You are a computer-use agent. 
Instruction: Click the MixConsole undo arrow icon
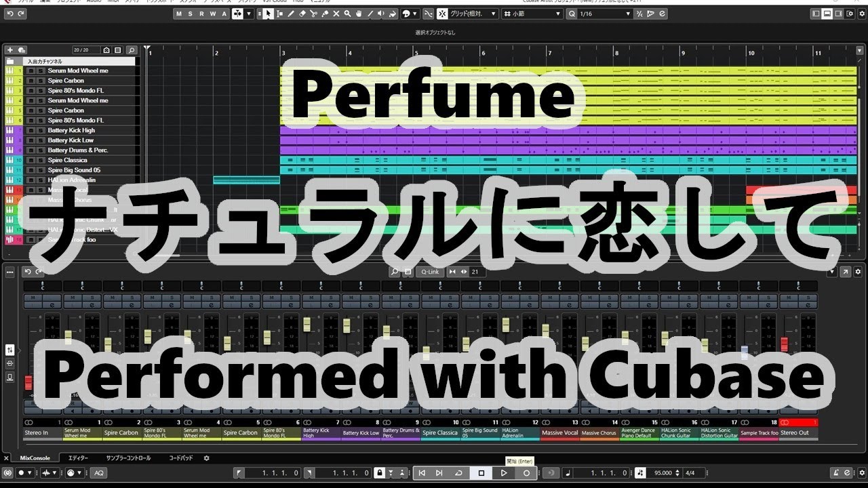28,271
